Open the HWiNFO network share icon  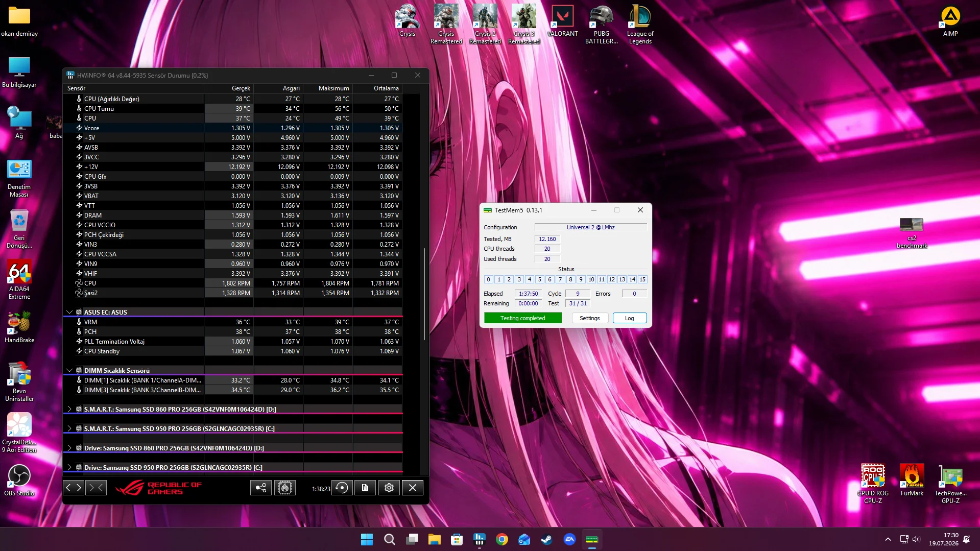[261, 488]
